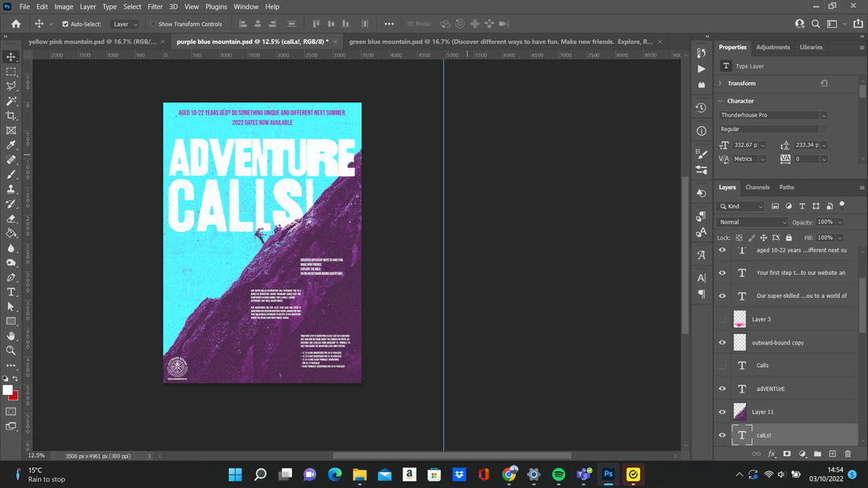Create a new layer group folder
The image size is (868, 488).
[817, 453]
